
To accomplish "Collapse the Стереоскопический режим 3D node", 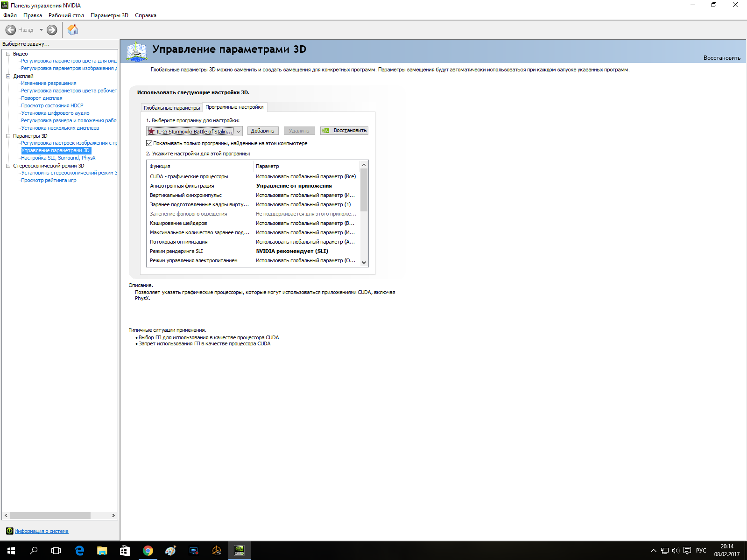I will click(x=8, y=166).
